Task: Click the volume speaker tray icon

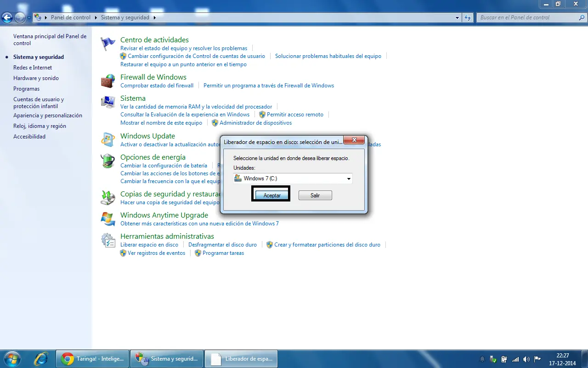Action: pos(526,359)
